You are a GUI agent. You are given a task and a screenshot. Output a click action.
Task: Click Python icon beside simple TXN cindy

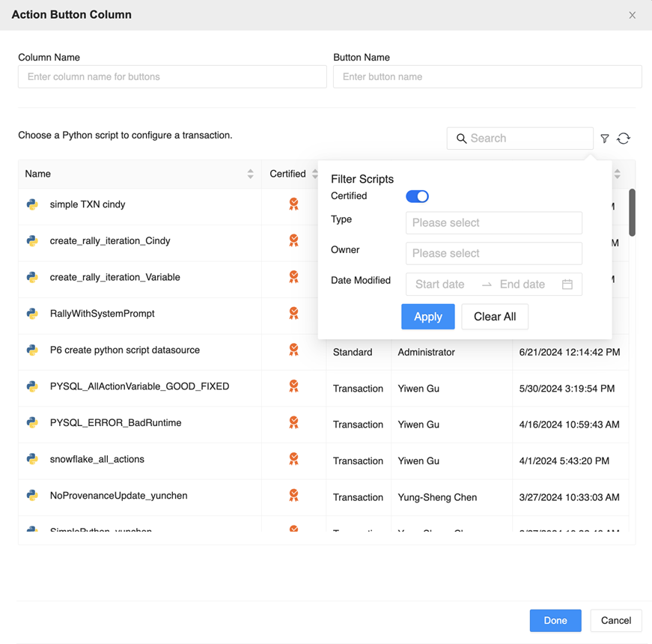[x=32, y=204]
